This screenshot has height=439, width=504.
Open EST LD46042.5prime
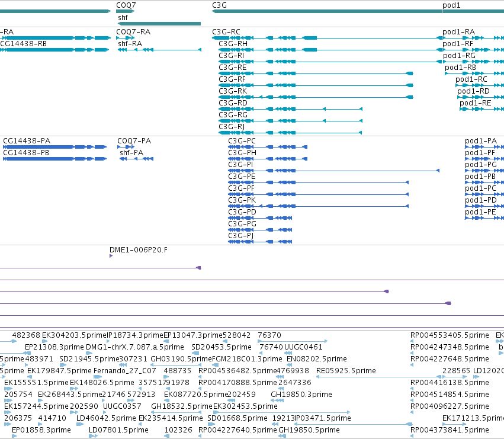click(x=106, y=418)
